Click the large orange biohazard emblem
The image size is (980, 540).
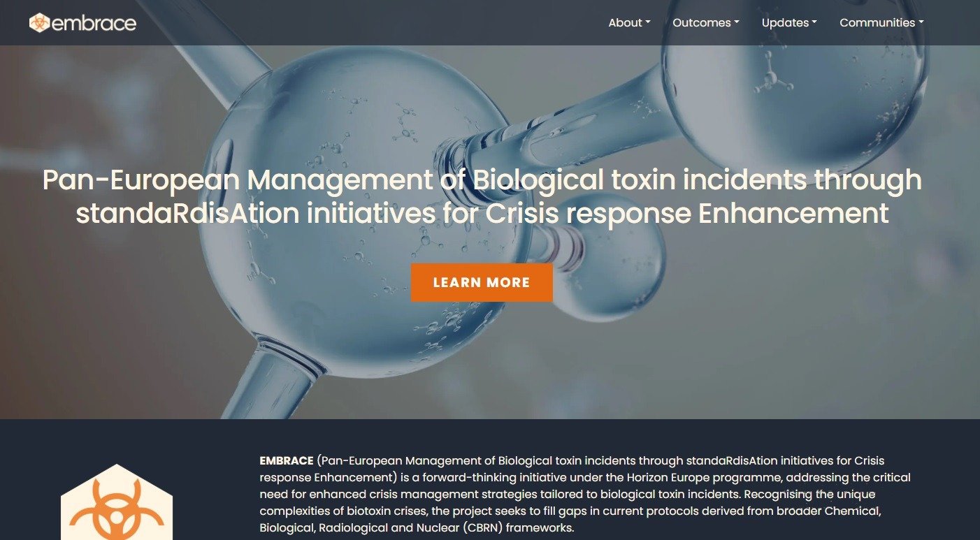click(x=117, y=502)
